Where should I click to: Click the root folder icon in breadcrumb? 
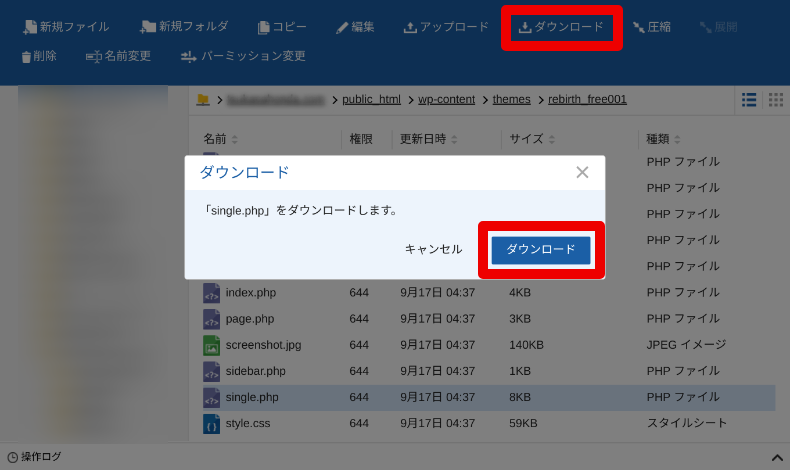203,99
